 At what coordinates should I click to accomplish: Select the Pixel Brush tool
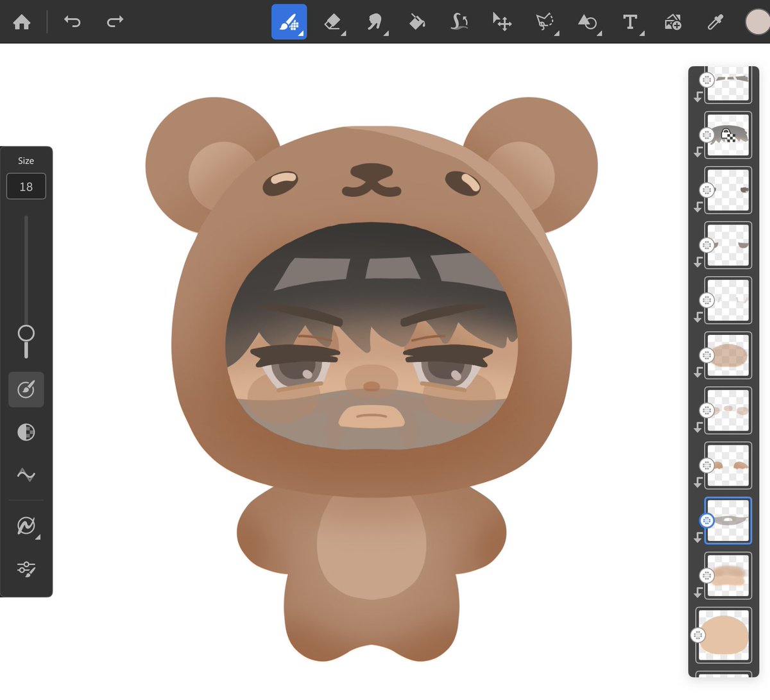(x=289, y=22)
